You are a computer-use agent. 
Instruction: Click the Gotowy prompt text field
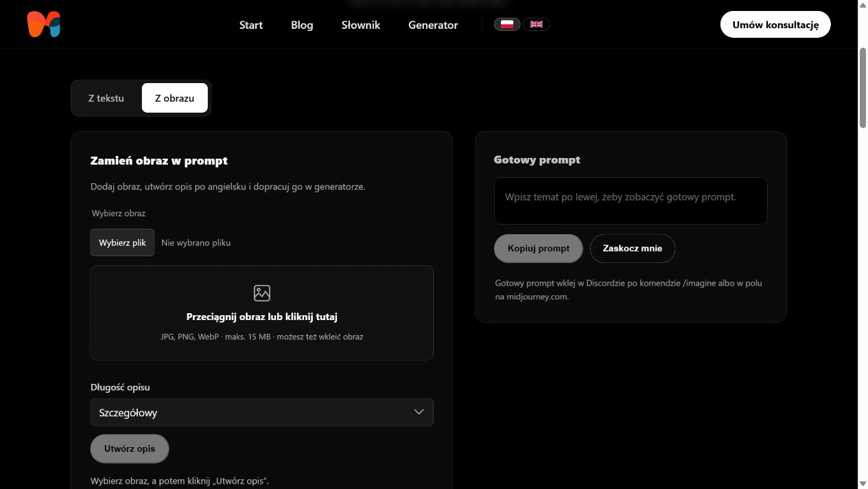(631, 201)
